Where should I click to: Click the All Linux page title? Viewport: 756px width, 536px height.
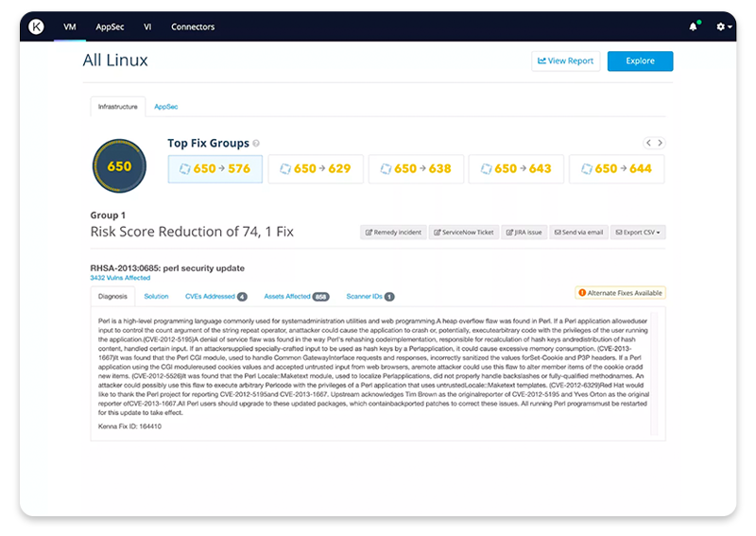[115, 61]
